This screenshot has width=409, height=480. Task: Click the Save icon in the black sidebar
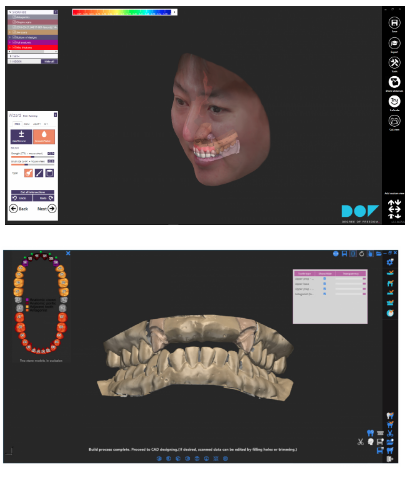394,23
